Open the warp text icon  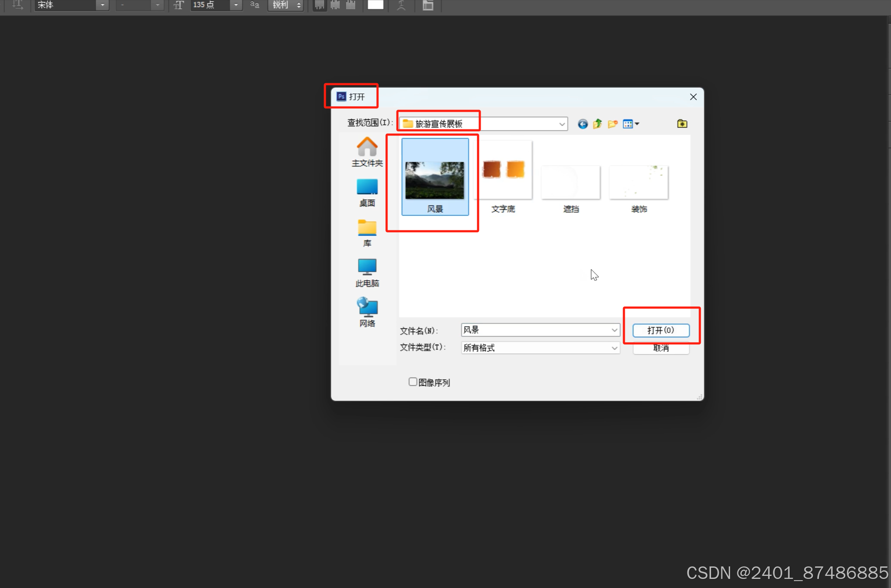(401, 5)
